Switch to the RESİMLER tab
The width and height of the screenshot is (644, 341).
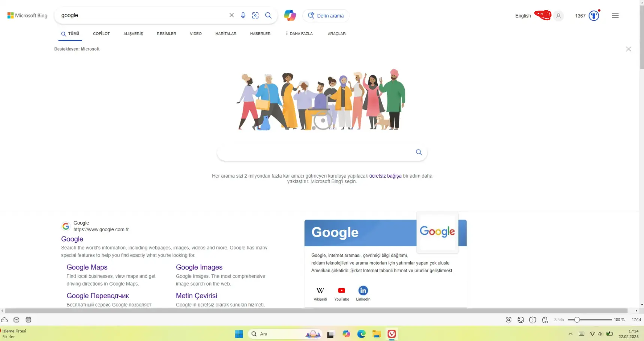click(x=167, y=34)
